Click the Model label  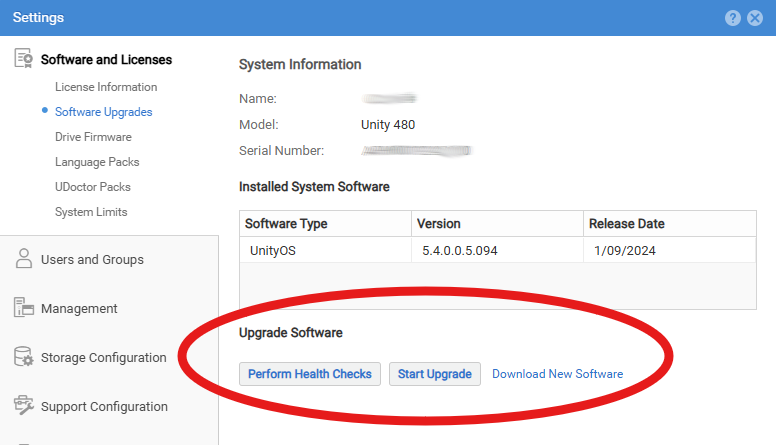[x=259, y=125]
